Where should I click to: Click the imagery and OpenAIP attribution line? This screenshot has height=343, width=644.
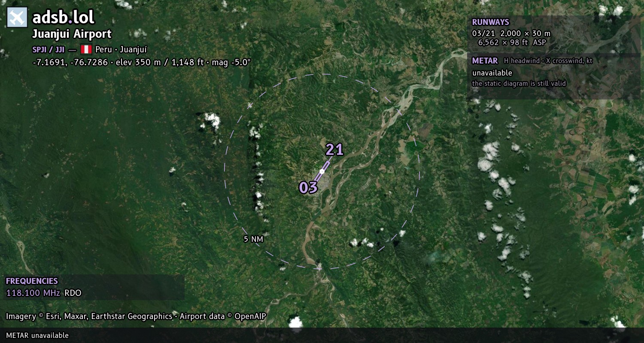pos(136,316)
